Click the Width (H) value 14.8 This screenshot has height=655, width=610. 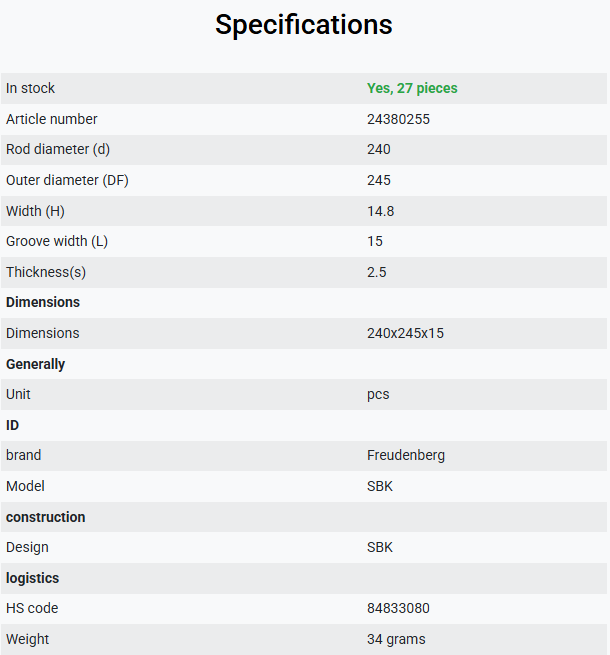click(x=380, y=211)
